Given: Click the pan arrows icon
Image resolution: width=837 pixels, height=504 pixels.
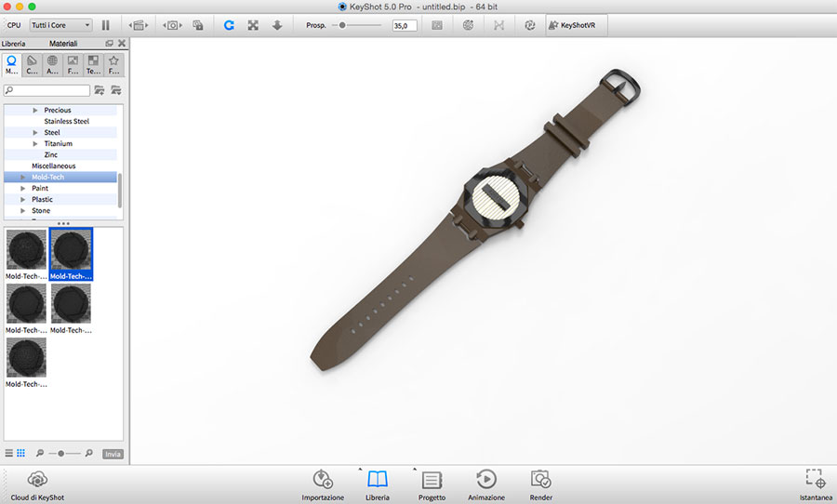Looking at the screenshot, I should (x=253, y=25).
